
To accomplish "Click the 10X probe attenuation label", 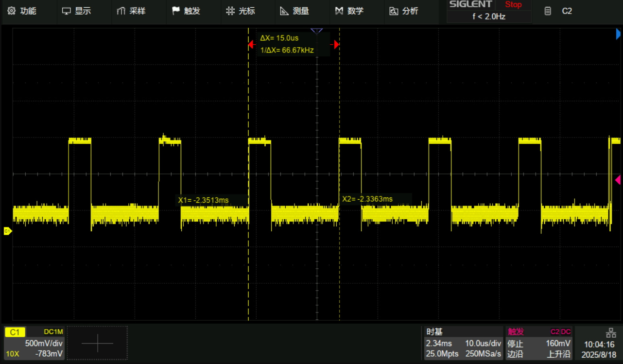I will point(13,354).
